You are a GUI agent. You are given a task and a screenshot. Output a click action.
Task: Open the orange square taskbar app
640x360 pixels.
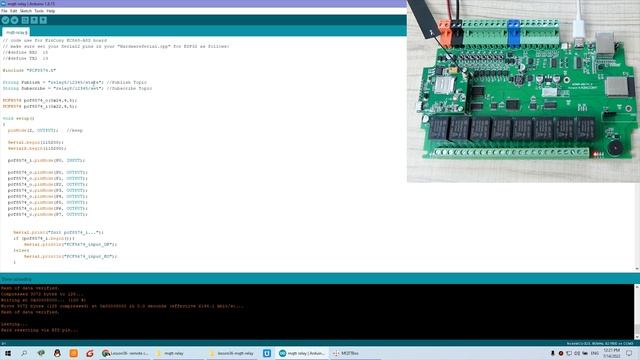pyautogui.click(x=73, y=353)
